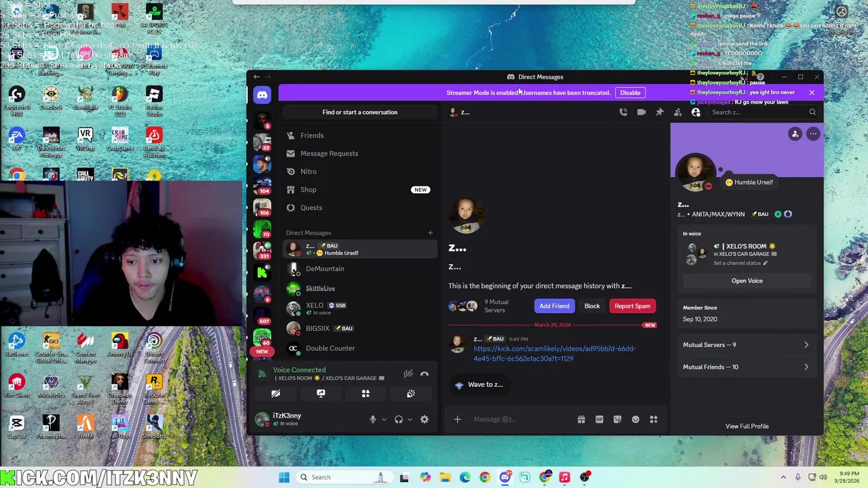Open the Friends tab

360,136
